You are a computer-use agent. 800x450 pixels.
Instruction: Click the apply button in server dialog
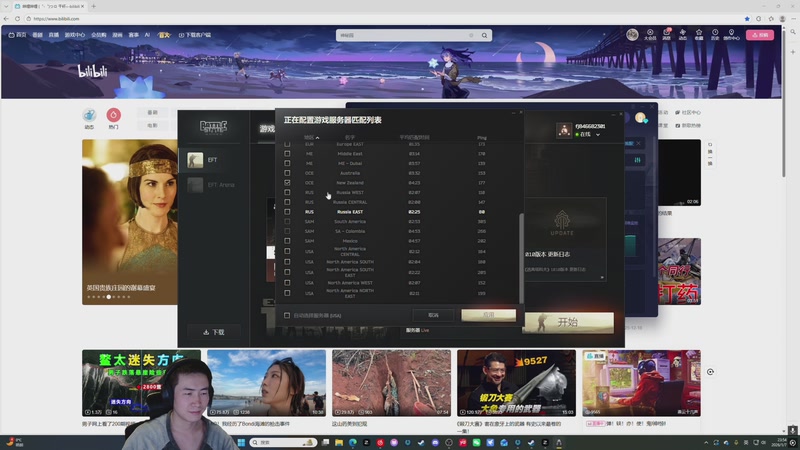(x=488, y=315)
